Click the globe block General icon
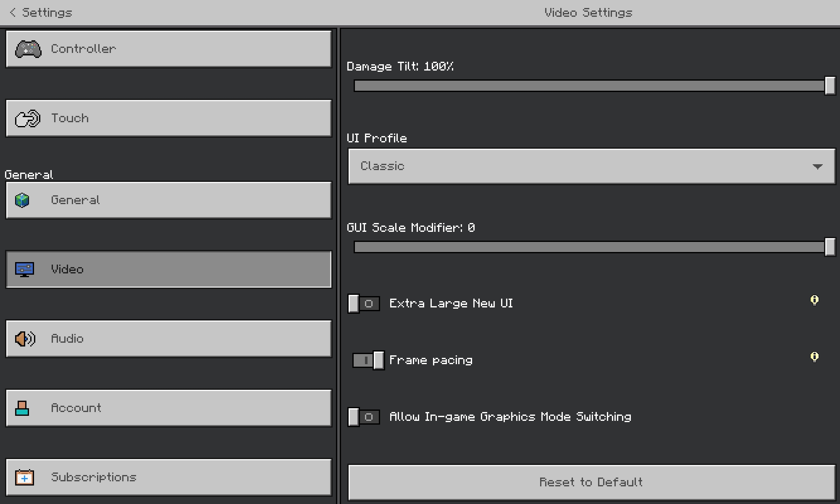 coord(22,200)
